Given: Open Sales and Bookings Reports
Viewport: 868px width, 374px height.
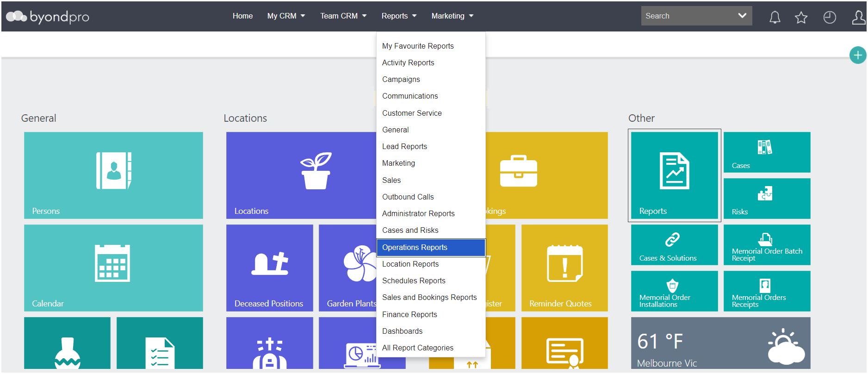Looking at the screenshot, I should [431, 297].
